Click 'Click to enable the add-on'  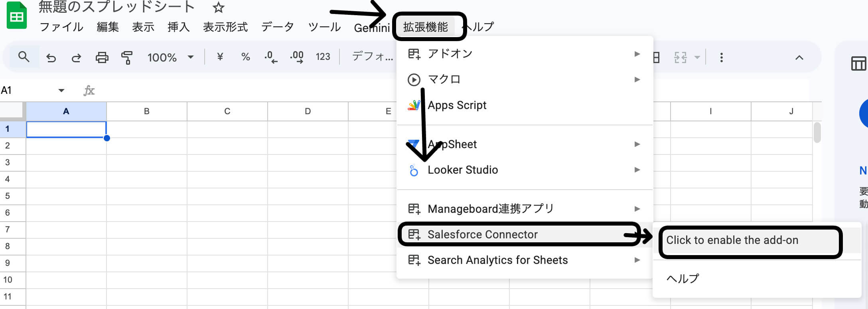click(x=757, y=240)
